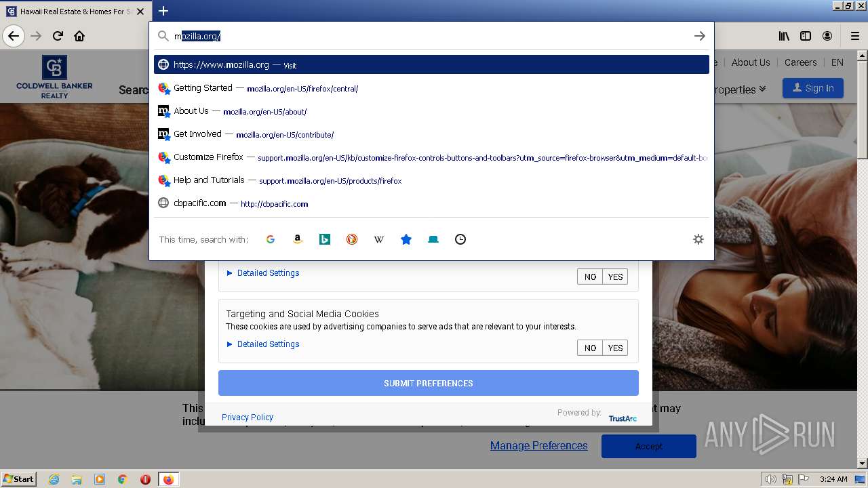Open the Library bookshelf icon

pyautogui.click(x=784, y=36)
